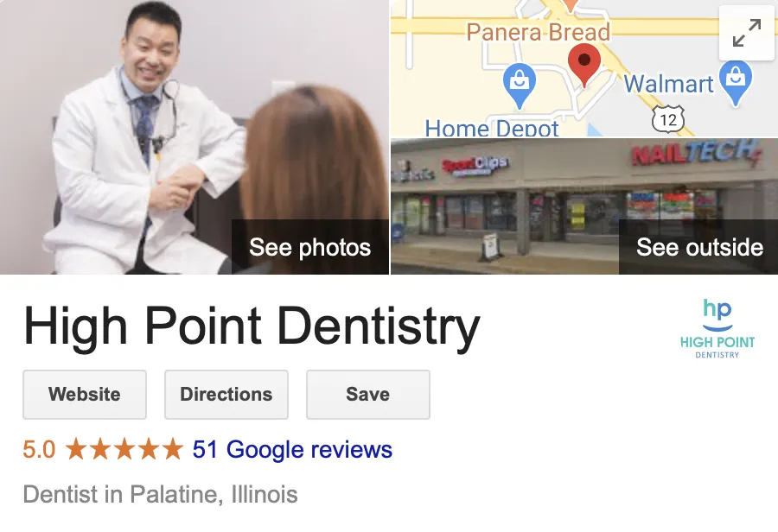Open See outside street view

(x=698, y=247)
